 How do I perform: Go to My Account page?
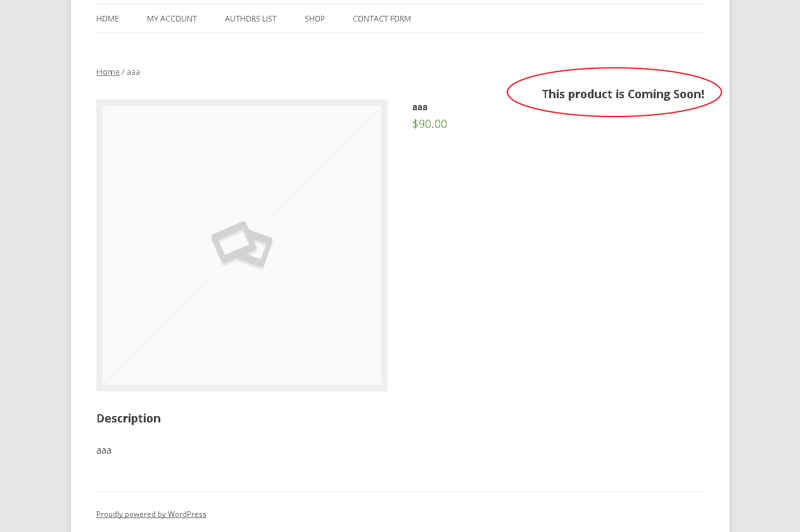(x=172, y=18)
